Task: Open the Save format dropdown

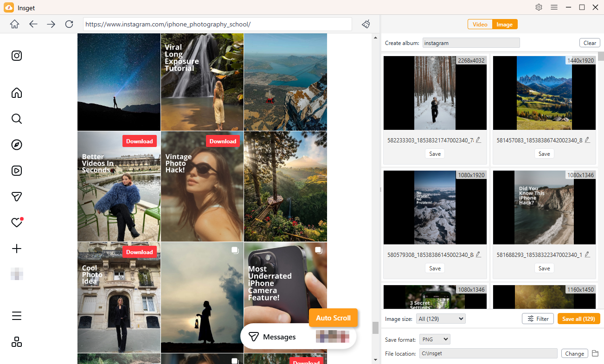Action: coord(435,339)
